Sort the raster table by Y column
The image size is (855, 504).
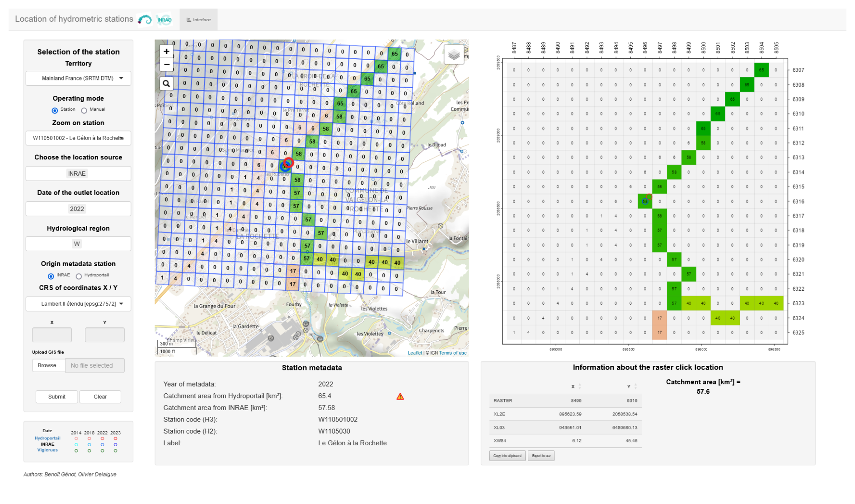[635, 387]
